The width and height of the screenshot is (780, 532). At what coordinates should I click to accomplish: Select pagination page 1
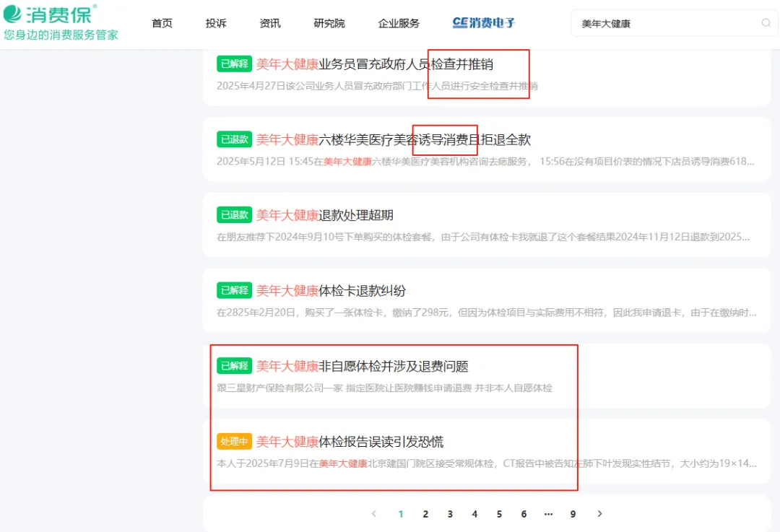click(401, 514)
